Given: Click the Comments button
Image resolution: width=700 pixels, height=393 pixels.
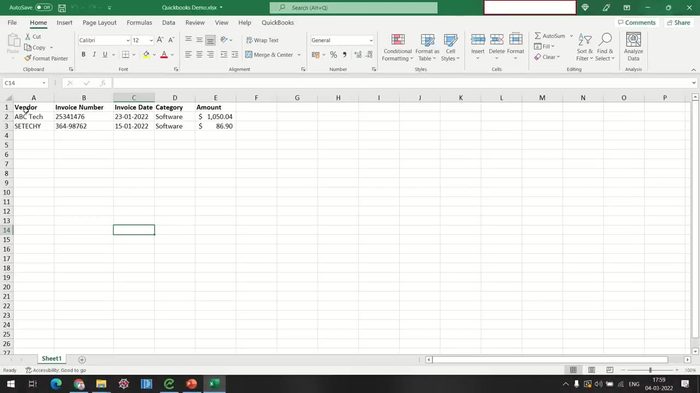Looking at the screenshot, I should [637, 22].
